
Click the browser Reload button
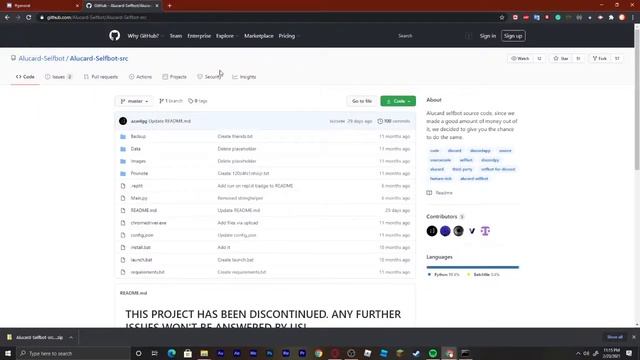point(29,18)
